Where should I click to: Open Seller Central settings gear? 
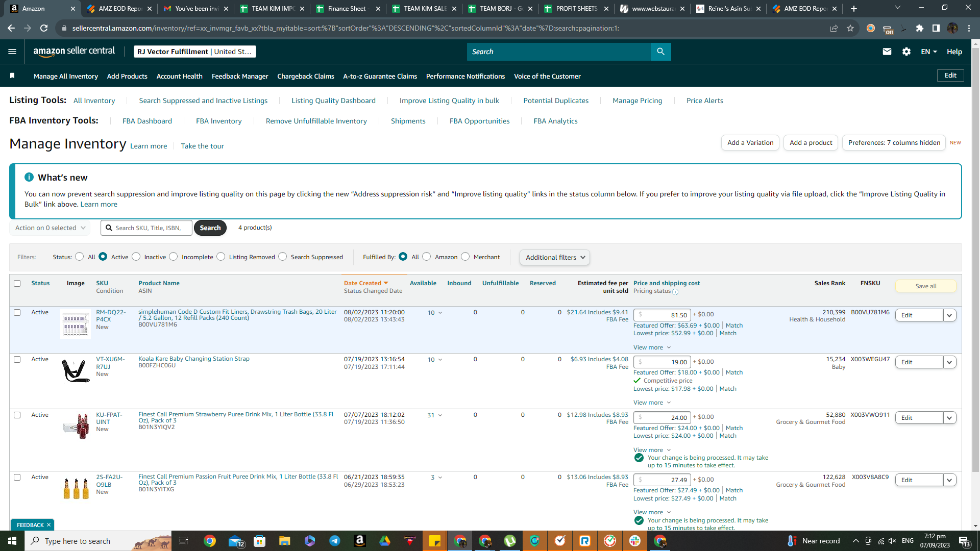coord(906,52)
